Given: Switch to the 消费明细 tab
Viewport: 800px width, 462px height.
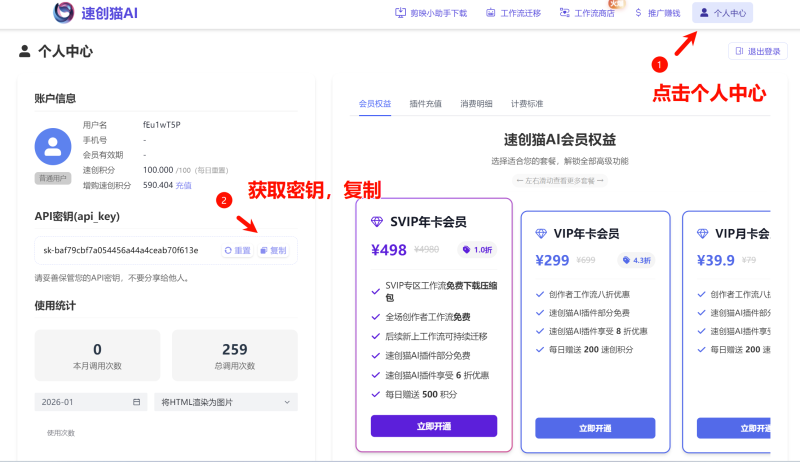Looking at the screenshot, I should coord(476,103).
